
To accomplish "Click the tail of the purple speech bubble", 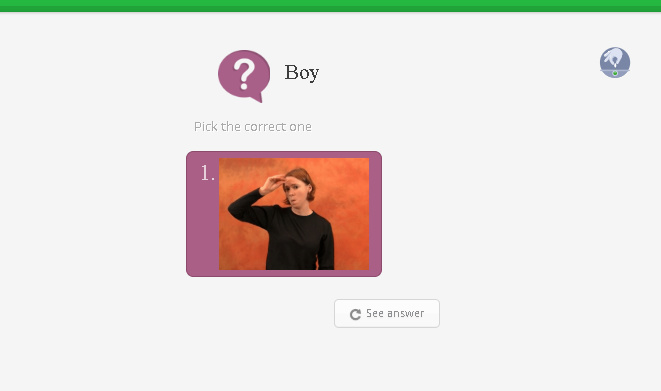I will 257,99.
